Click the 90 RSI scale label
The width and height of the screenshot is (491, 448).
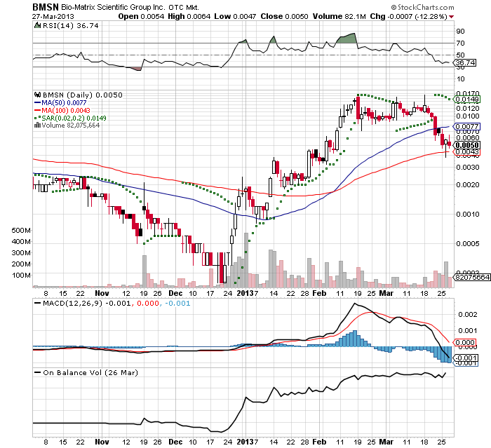point(461,32)
